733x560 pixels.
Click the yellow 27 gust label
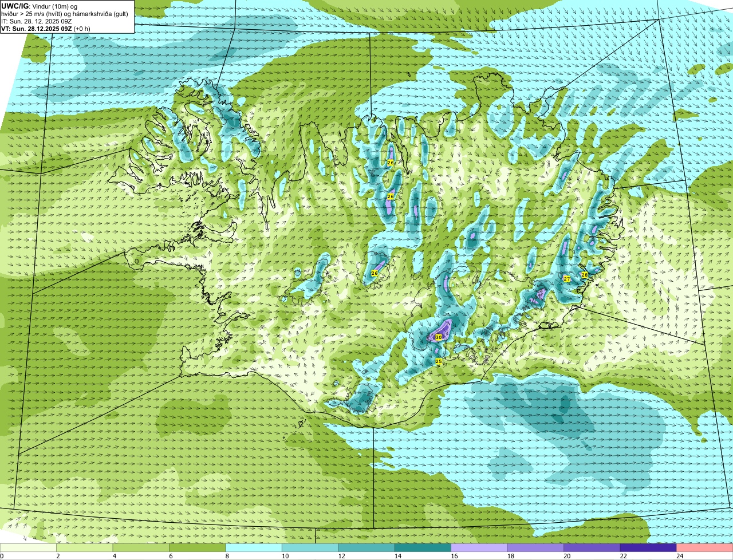coord(566,279)
